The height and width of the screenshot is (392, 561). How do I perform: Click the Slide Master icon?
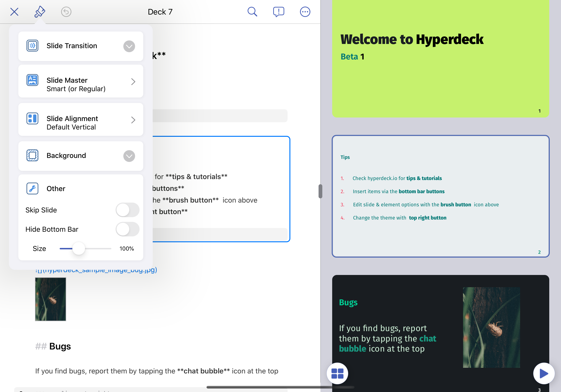click(32, 80)
